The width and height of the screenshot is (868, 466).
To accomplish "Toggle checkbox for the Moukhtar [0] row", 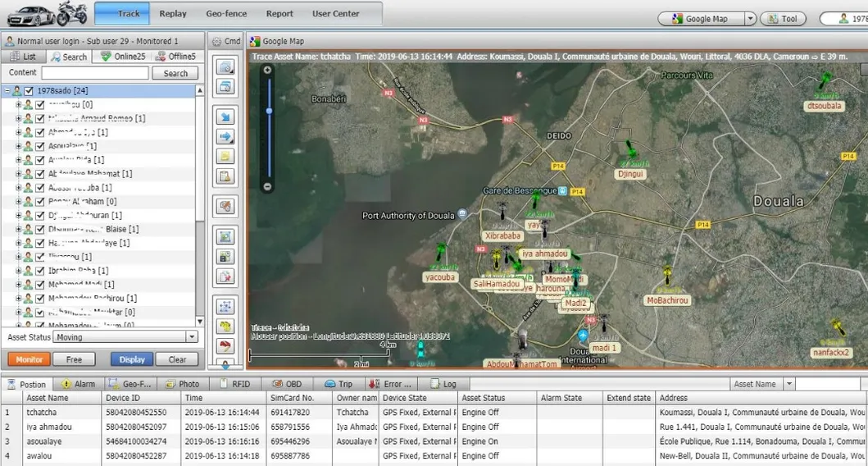I will [40, 312].
